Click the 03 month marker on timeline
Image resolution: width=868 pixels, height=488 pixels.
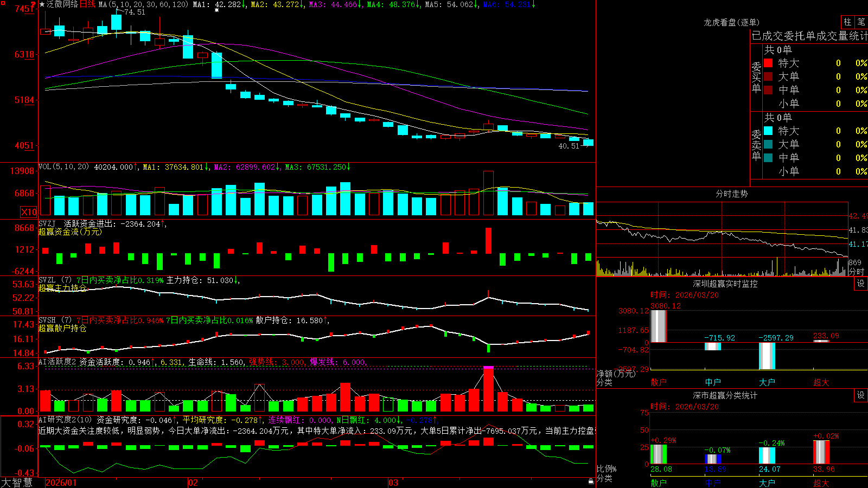click(x=393, y=482)
